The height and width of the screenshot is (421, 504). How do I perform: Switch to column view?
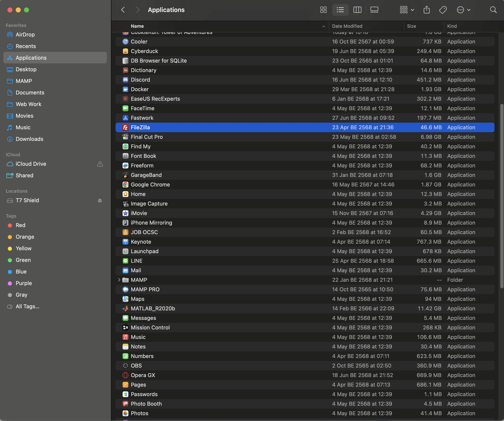click(357, 10)
